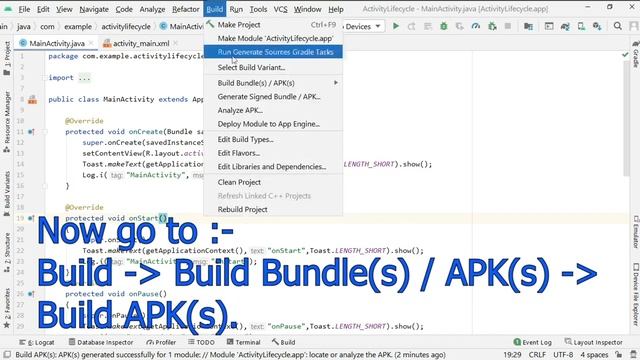Click Apply Changes and Restart Activity icon
The height and width of the screenshot is (360, 640).
(x=411, y=26)
